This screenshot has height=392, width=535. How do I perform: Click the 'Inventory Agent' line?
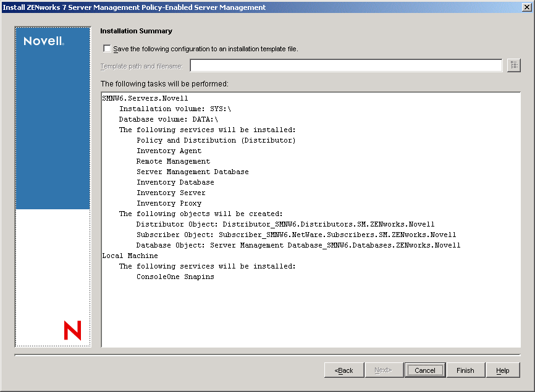pos(169,151)
